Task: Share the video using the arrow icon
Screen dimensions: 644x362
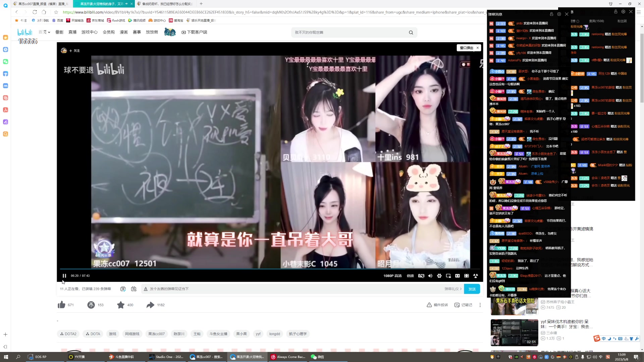Action: click(150, 305)
